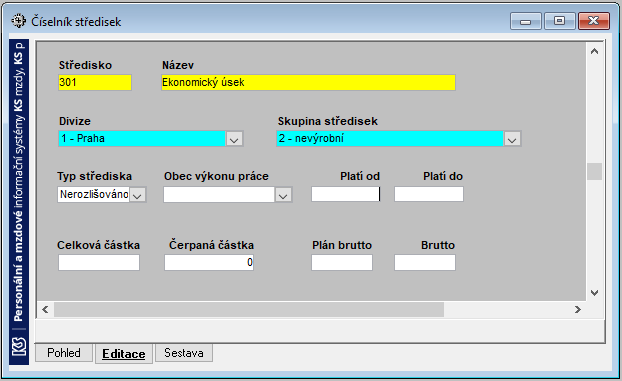Image resolution: width=622 pixels, height=381 pixels.
Task: Click the Platí do date field
Action: pos(429,194)
